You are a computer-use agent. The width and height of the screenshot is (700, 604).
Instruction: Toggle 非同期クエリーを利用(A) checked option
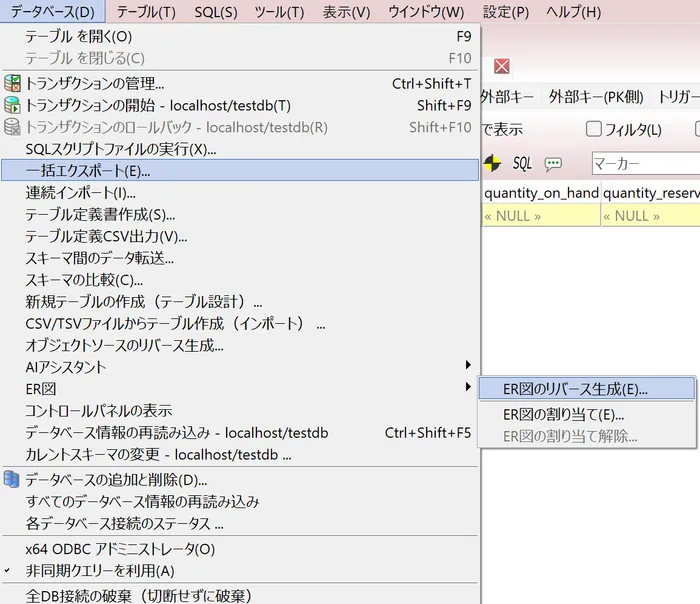tap(100, 571)
